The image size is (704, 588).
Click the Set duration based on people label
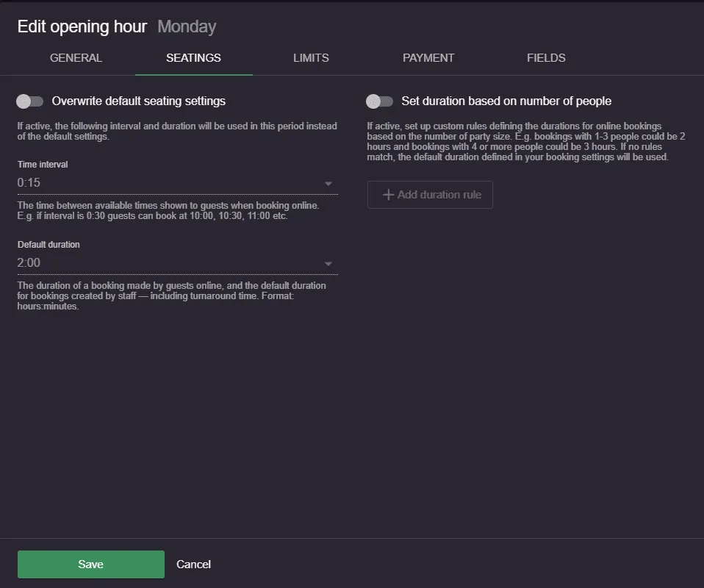click(506, 101)
